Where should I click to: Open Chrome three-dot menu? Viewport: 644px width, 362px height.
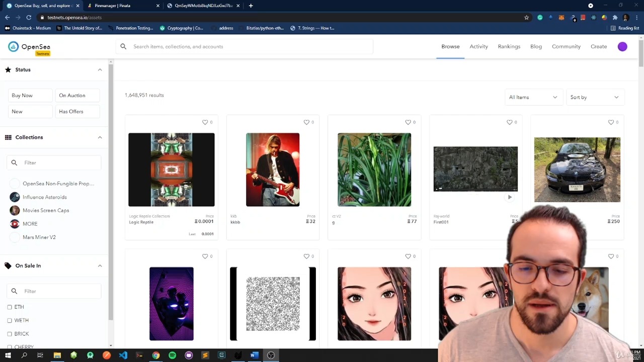[636, 18]
